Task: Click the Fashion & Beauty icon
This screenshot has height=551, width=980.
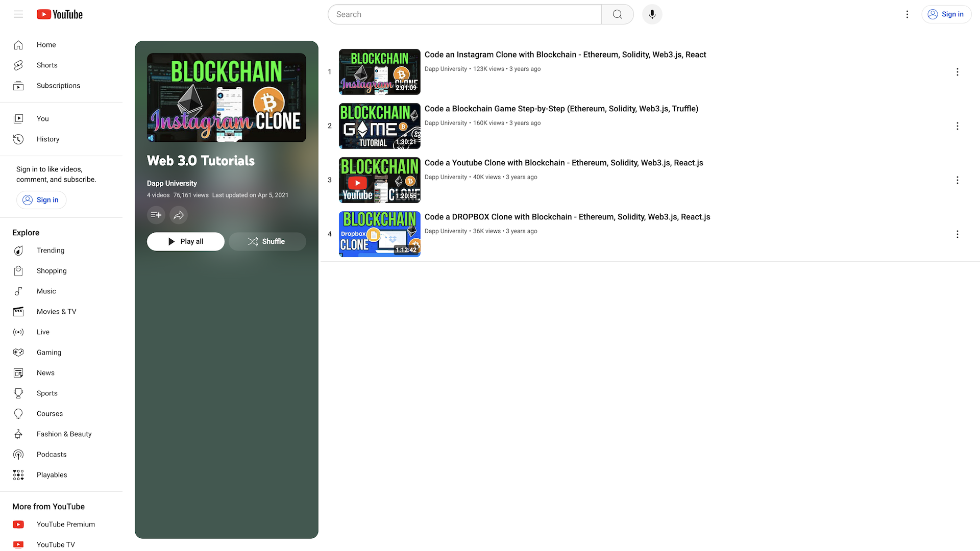Action: [x=18, y=434]
